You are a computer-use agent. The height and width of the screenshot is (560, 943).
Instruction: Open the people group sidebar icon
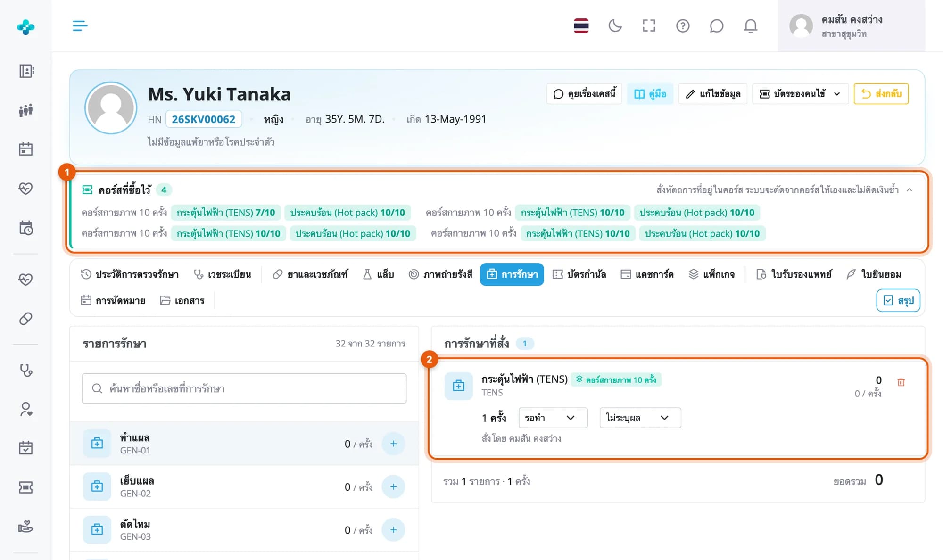point(25,110)
